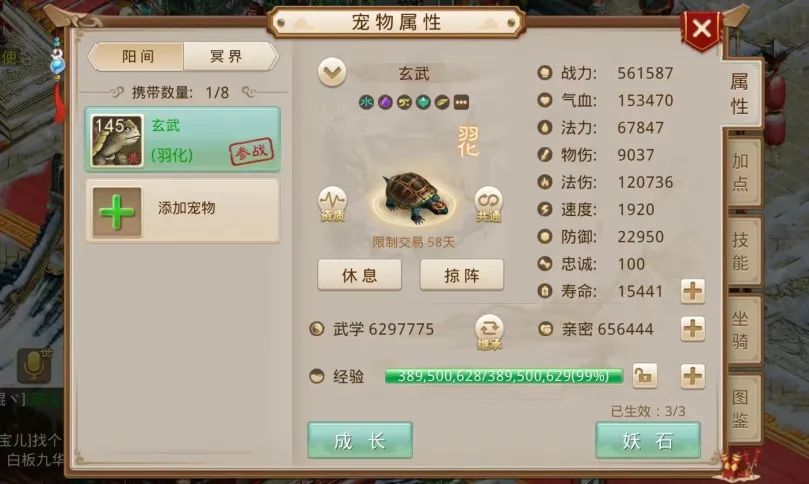
Task: Click the green experience progress bar
Action: click(x=504, y=376)
